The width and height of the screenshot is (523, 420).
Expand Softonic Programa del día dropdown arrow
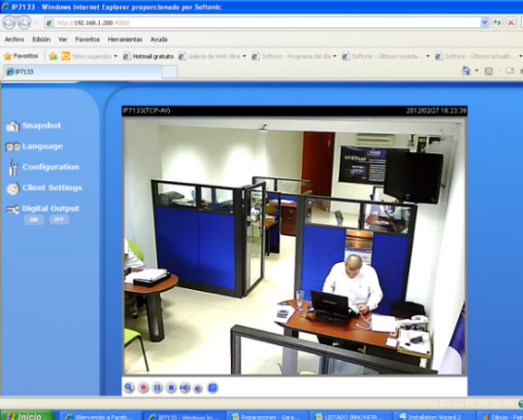point(335,56)
